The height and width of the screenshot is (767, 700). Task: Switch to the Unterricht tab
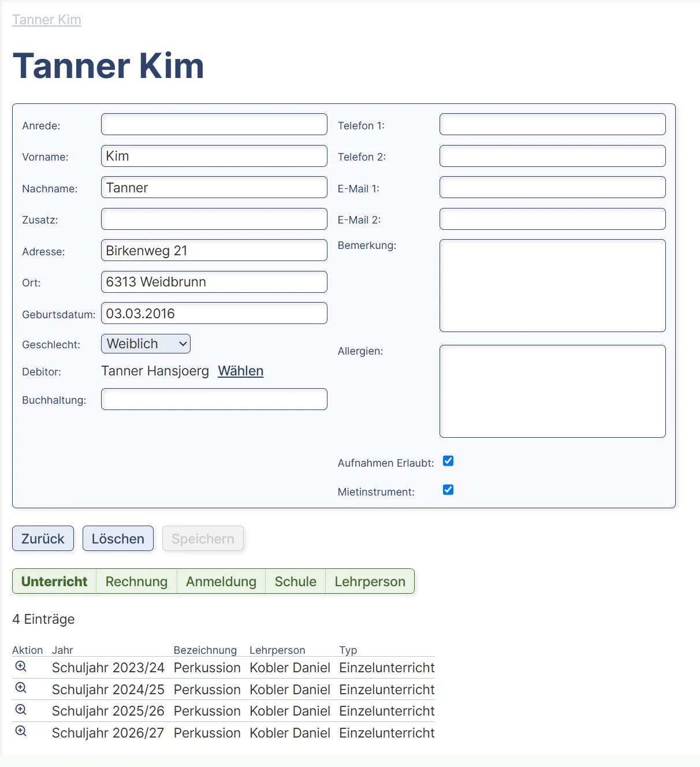point(54,581)
